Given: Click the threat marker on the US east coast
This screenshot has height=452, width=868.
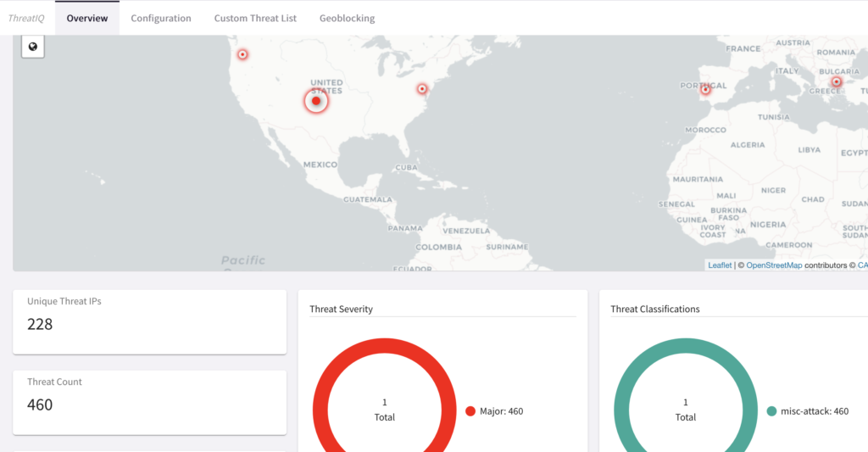Looking at the screenshot, I should tap(422, 89).
